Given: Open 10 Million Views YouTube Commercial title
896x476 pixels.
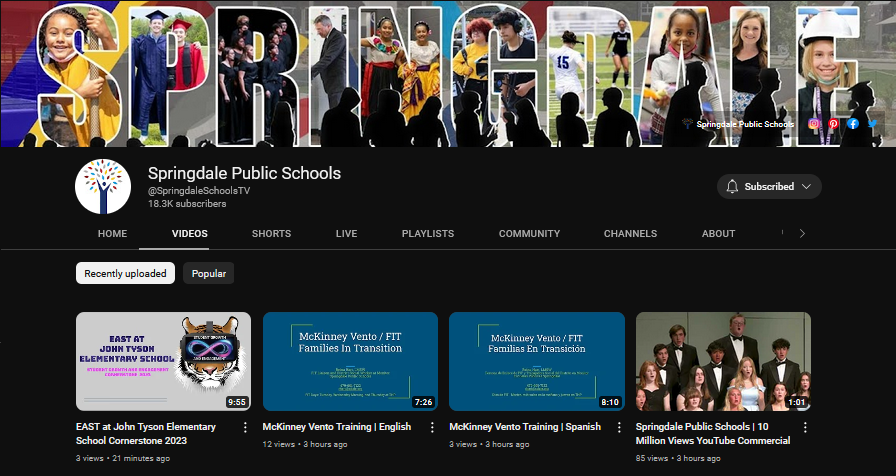Looking at the screenshot, I should tap(713, 434).
